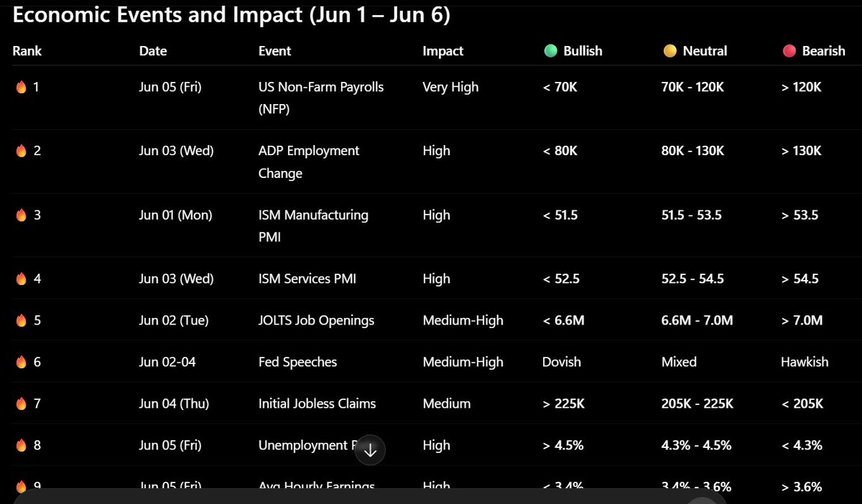Select the ISM Services PMI event
The image size is (862, 504).
(x=307, y=279)
